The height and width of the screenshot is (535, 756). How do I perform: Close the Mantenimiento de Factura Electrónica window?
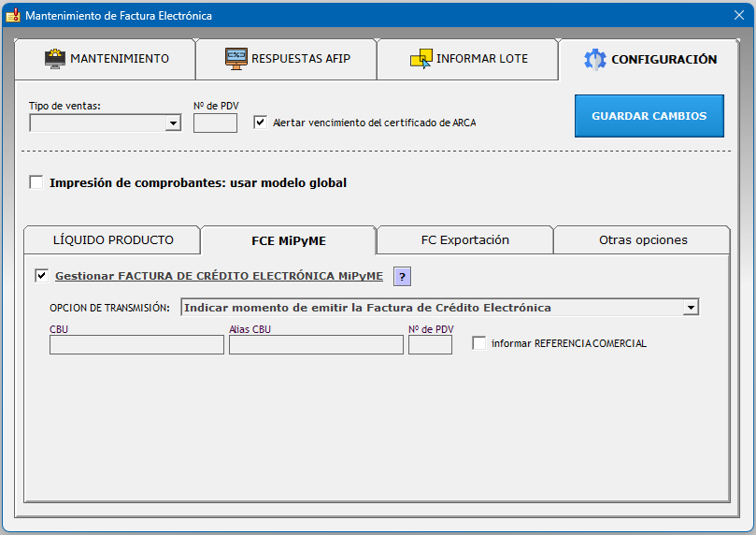pyautogui.click(x=739, y=15)
